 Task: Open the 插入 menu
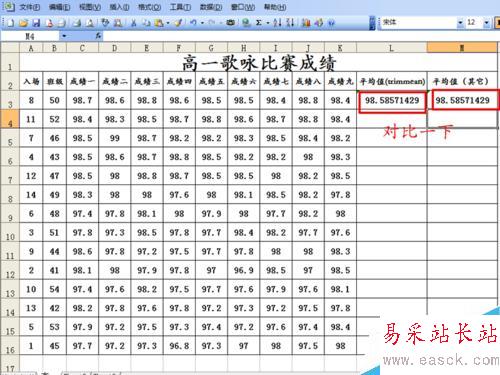[119, 7]
